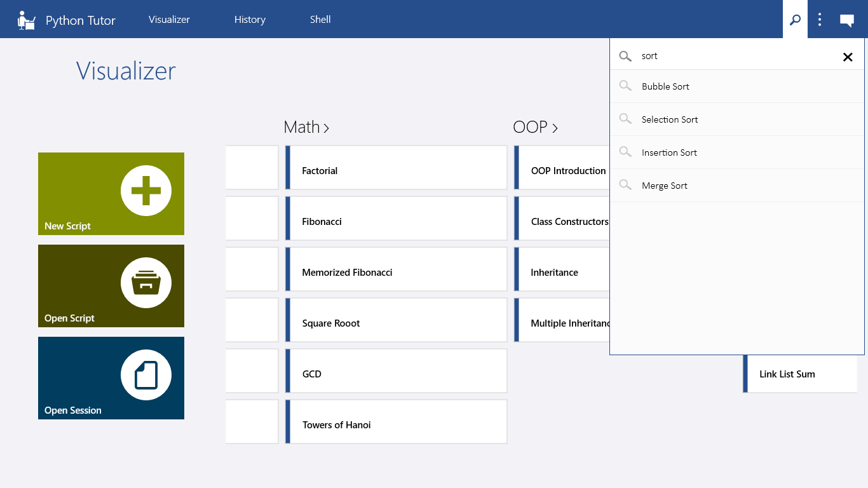The image size is (868, 488).
Task: Open the Link List Sum example
Action: click(x=800, y=374)
